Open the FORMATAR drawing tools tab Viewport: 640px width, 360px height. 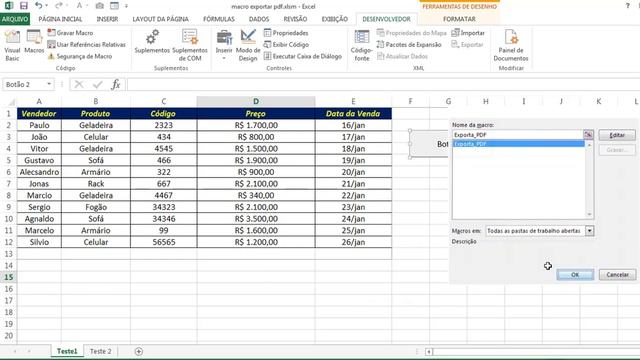click(459, 19)
